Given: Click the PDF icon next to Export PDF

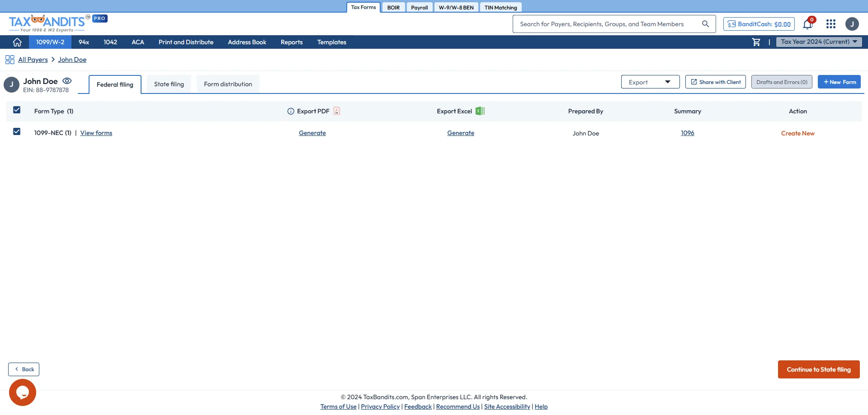Looking at the screenshot, I should click(337, 111).
